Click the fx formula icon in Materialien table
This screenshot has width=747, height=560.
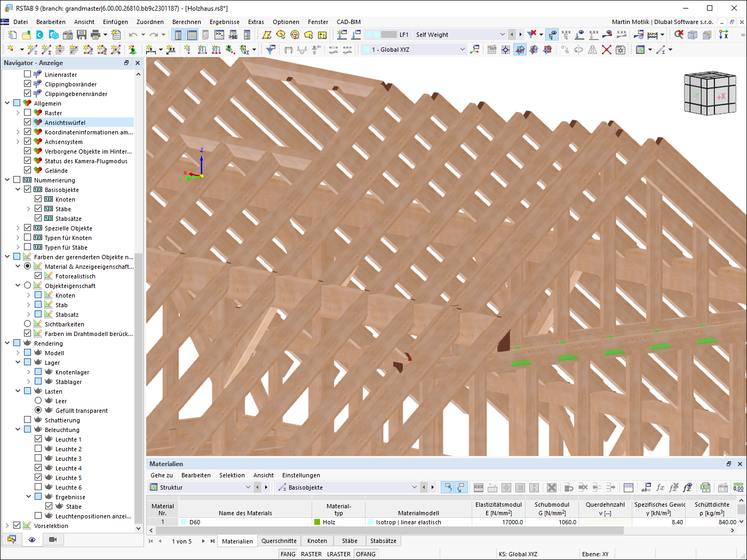point(660,487)
